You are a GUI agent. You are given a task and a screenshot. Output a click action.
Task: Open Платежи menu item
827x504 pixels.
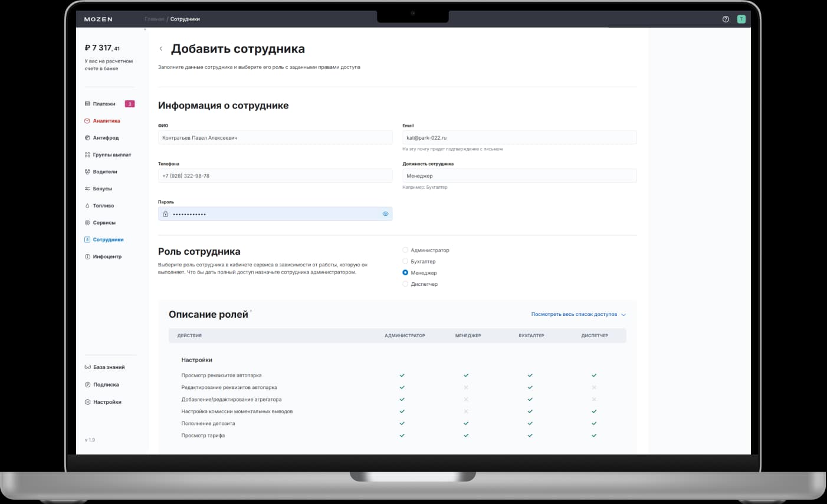[x=104, y=104]
